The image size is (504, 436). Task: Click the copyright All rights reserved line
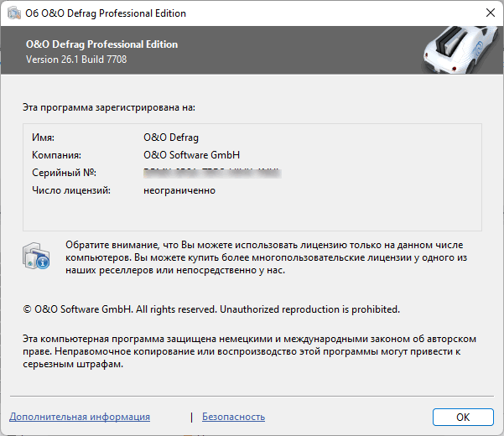(x=211, y=309)
